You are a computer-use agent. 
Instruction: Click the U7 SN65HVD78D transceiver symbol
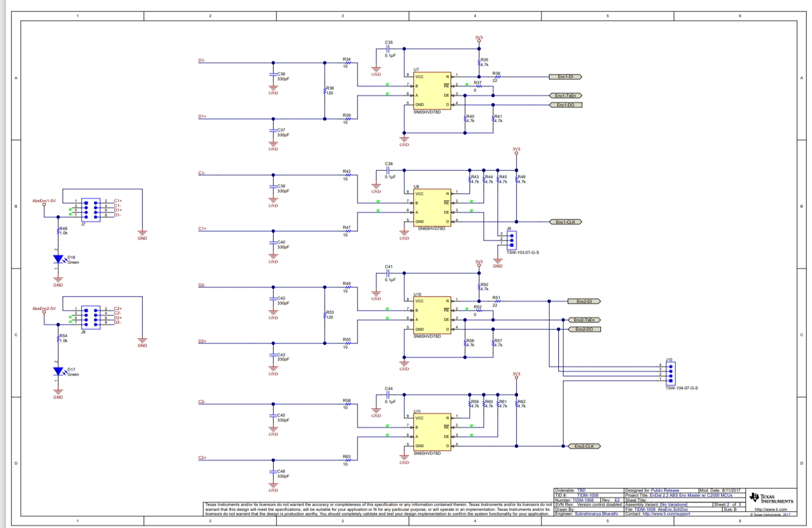432,91
